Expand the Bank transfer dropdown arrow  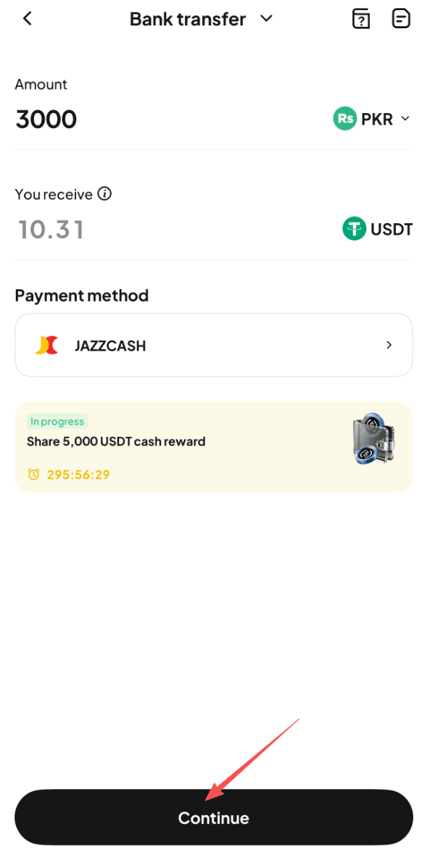click(266, 18)
